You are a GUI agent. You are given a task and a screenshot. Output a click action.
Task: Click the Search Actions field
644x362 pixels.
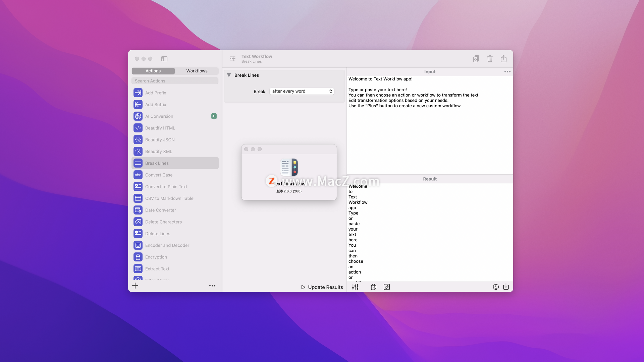pyautogui.click(x=175, y=81)
